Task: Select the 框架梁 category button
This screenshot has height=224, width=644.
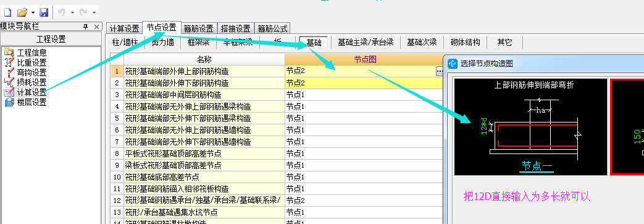Action: click(198, 42)
